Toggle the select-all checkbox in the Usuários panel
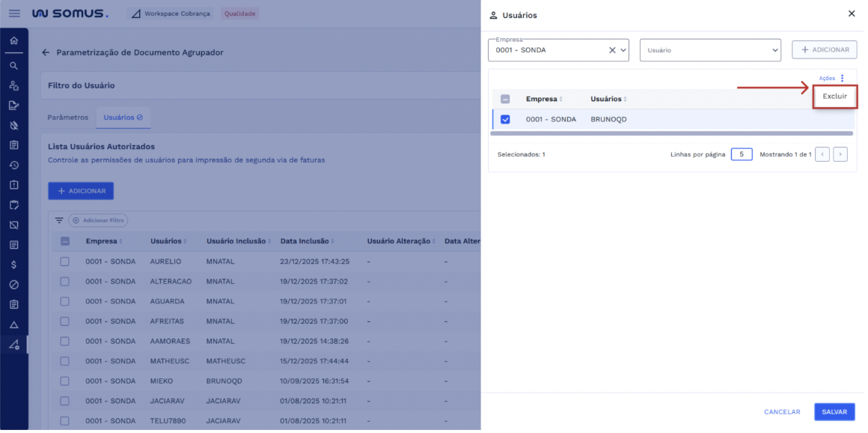The width and height of the screenshot is (868, 433). (505, 99)
